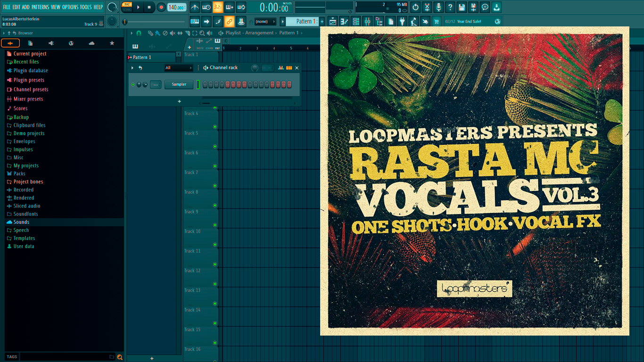Screen dimensions: 644x362
Task: Toggle the first step of Sampler sequencer
Action: (x=205, y=84)
